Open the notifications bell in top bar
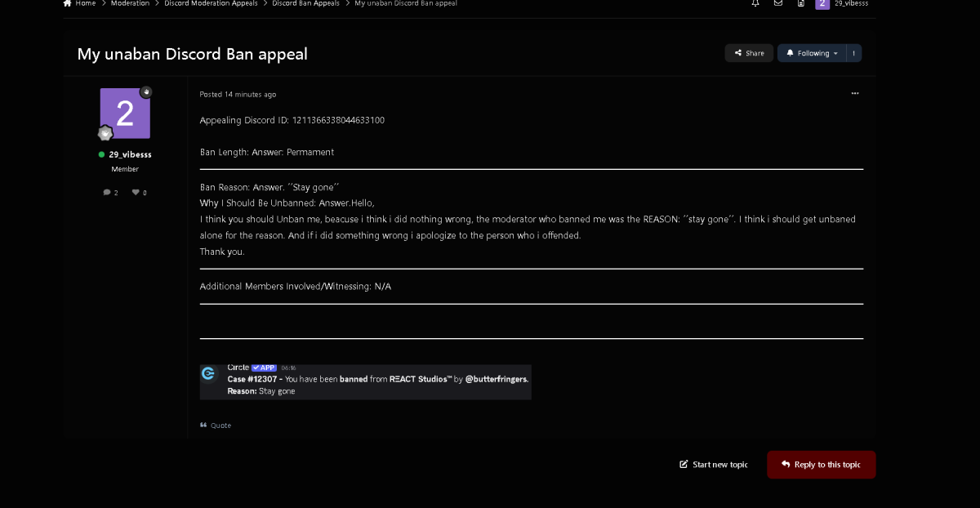This screenshot has height=508, width=980. 755,3
